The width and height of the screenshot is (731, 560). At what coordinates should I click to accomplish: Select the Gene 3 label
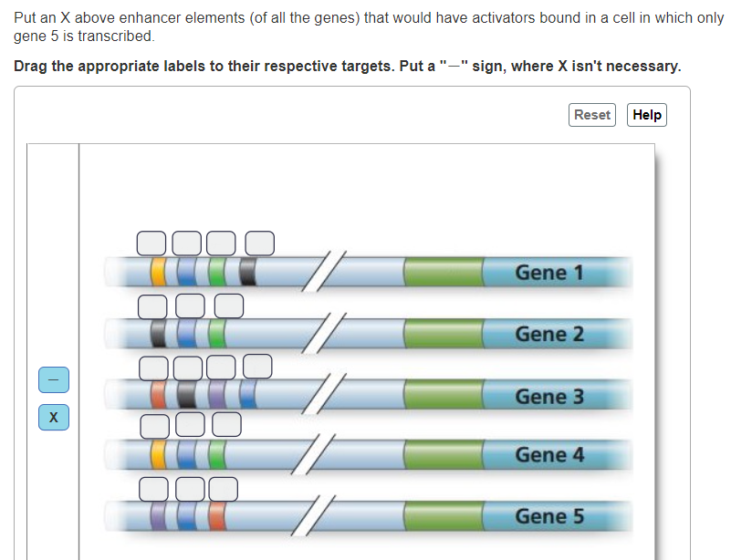552,396
